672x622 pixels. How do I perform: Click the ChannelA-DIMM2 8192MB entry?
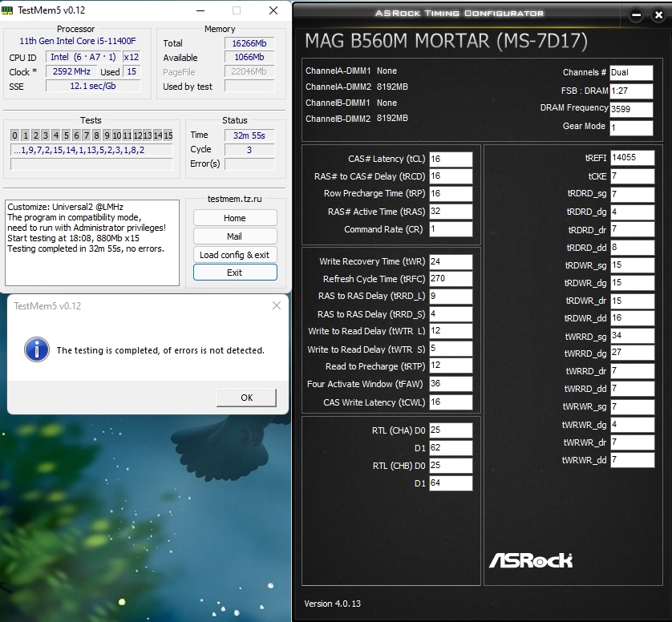coord(357,87)
